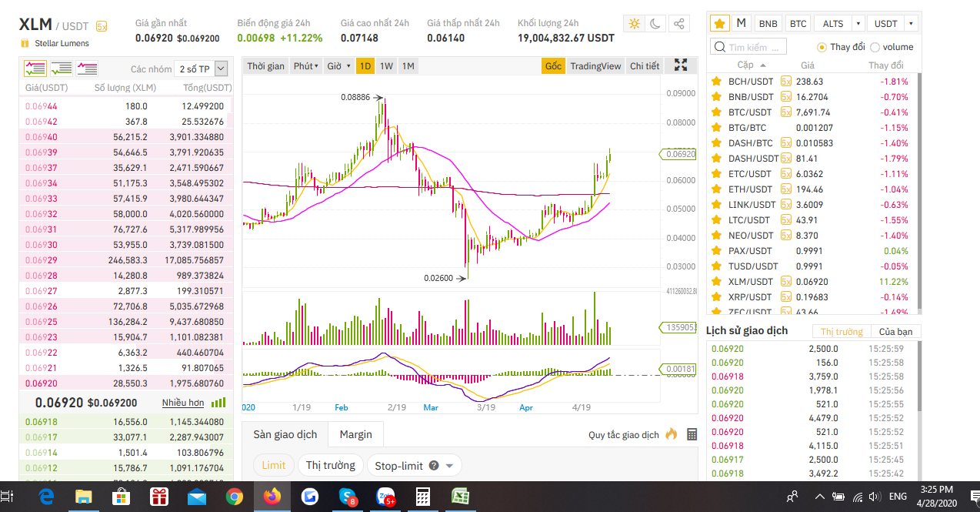Sort pairs by Cặp column arrow
Image resolution: width=980 pixels, height=512 pixels.
763,65
